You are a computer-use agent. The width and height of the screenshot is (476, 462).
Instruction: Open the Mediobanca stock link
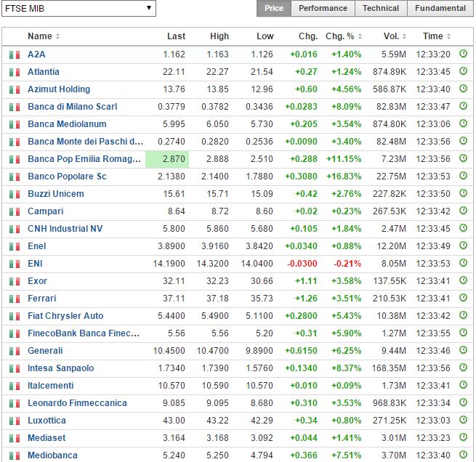click(52, 455)
